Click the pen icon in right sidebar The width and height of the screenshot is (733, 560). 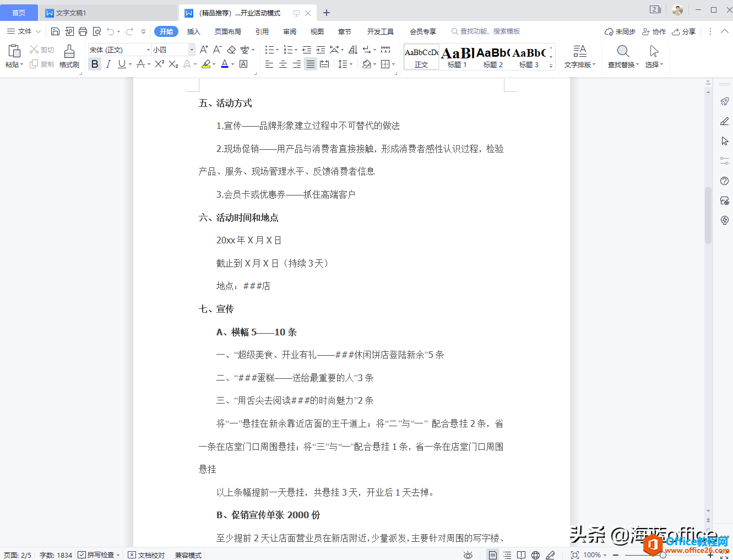725,121
